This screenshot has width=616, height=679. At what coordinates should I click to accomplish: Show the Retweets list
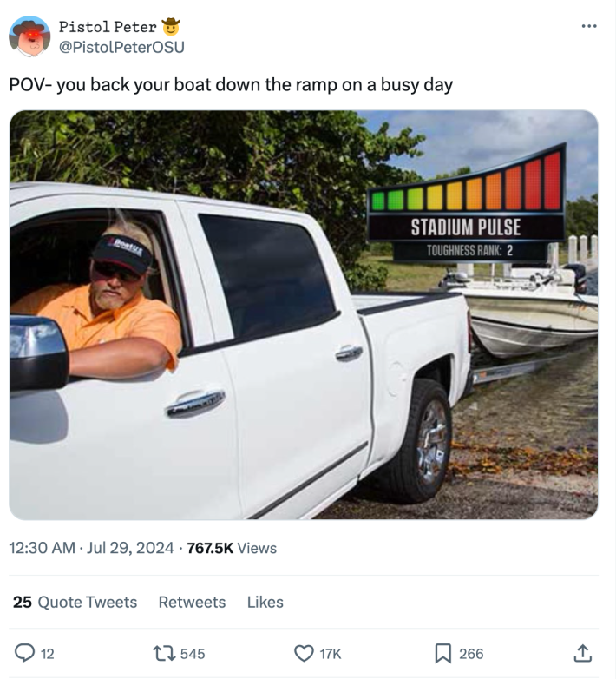pos(192,602)
